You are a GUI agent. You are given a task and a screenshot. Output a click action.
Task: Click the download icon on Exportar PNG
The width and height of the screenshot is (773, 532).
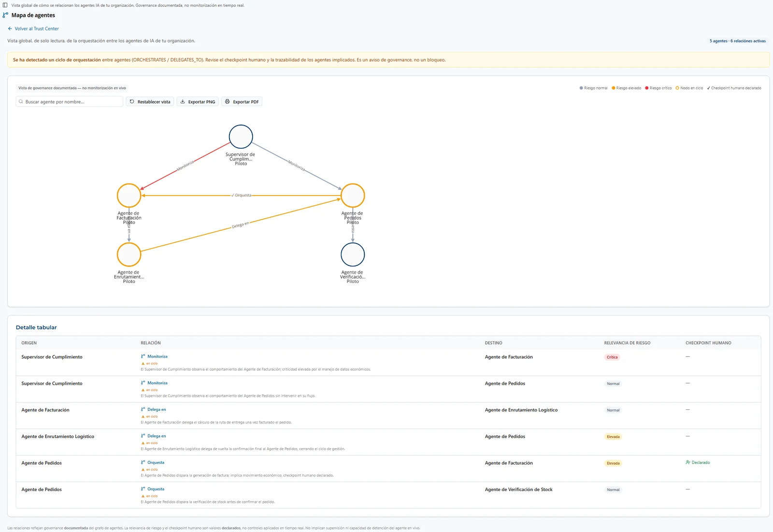(x=183, y=102)
